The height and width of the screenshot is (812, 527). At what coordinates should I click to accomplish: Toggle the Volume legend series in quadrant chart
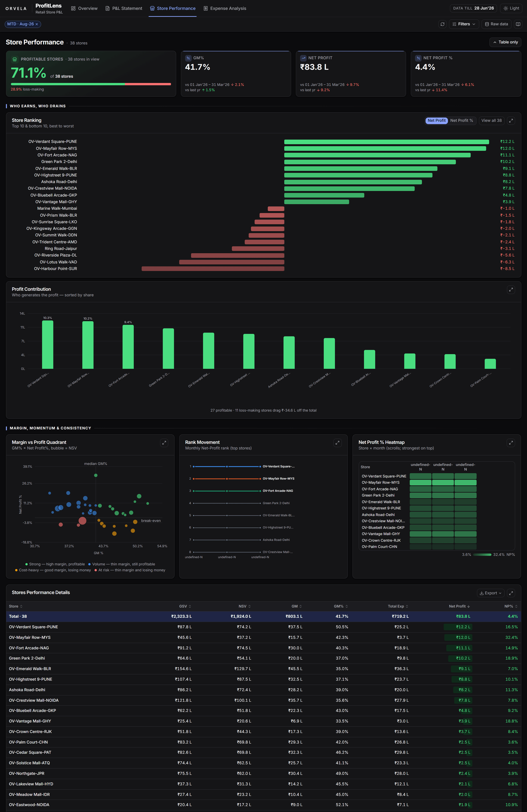point(122,564)
